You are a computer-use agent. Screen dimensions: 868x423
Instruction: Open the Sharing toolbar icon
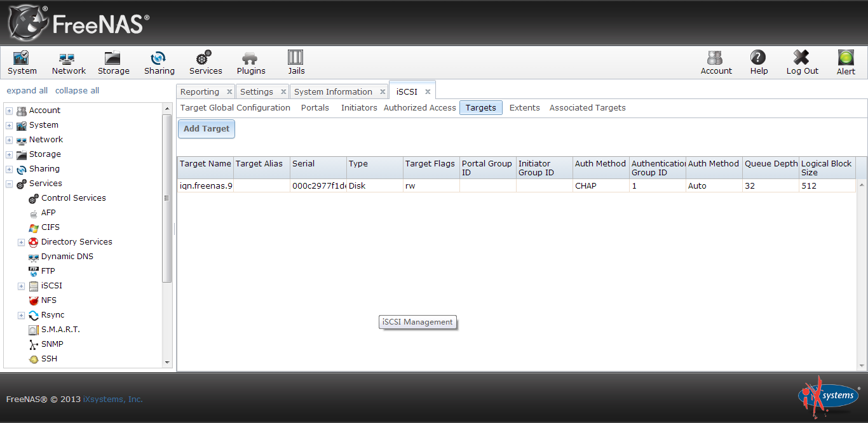click(159, 63)
